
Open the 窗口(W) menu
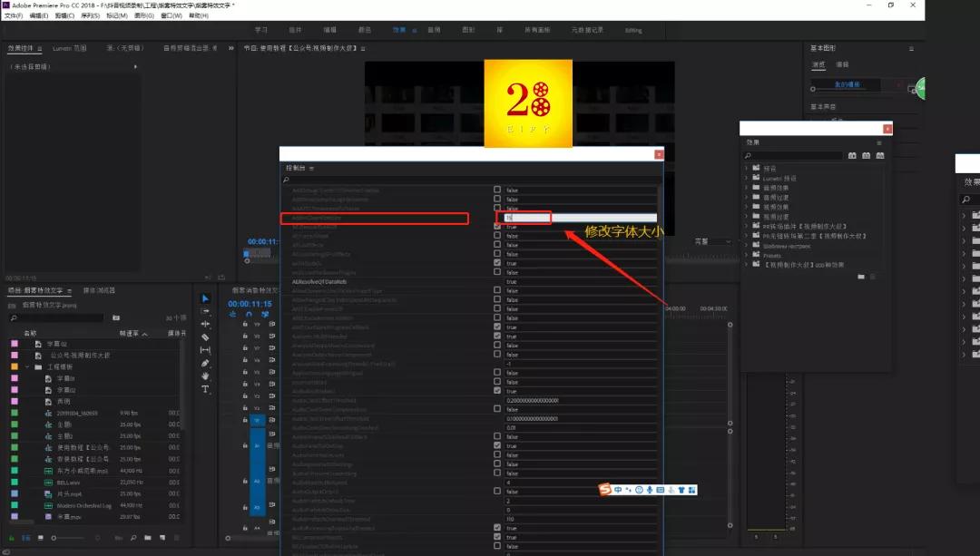(x=171, y=15)
